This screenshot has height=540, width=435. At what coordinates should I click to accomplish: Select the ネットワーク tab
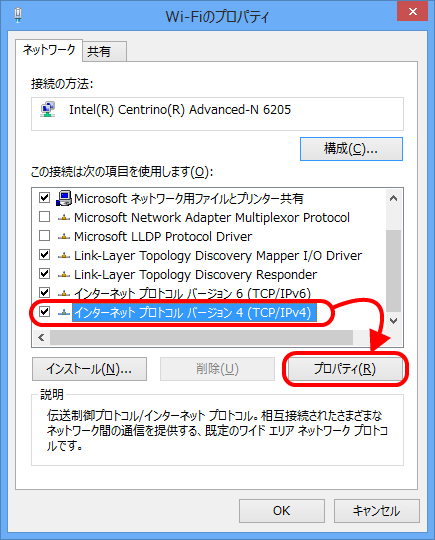(x=49, y=50)
